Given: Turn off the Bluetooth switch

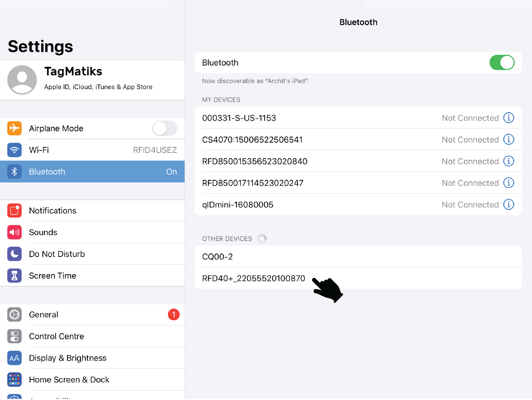Looking at the screenshot, I should (x=502, y=63).
